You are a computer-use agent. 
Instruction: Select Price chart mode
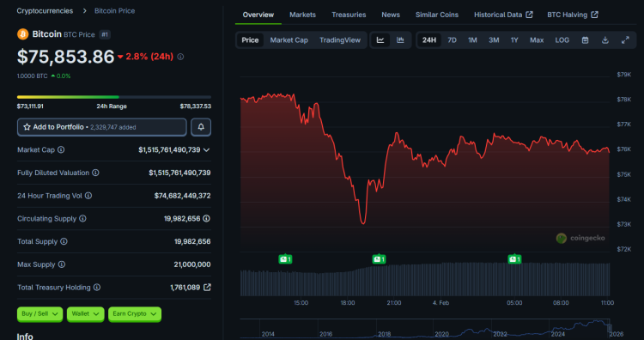coord(250,39)
